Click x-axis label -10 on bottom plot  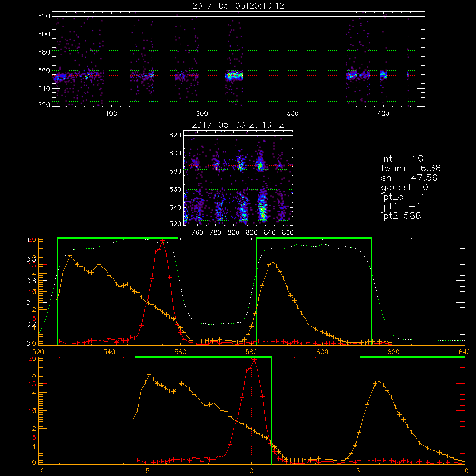pyautogui.click(x=38, y=471)
